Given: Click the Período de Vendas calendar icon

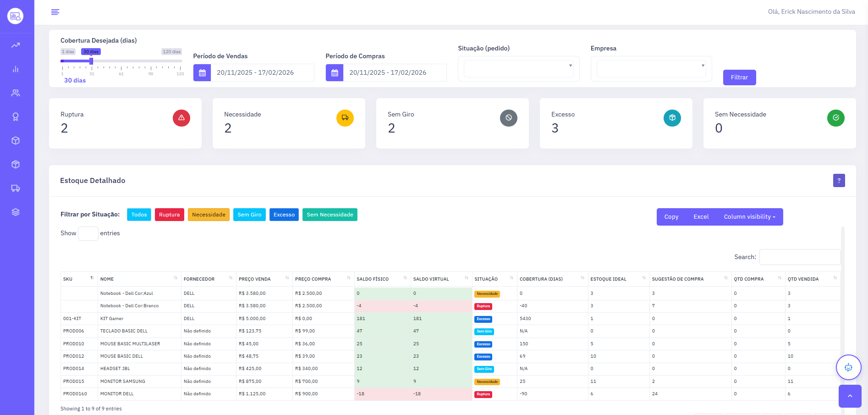Looking at the screenshot, I should coord(202,73).
